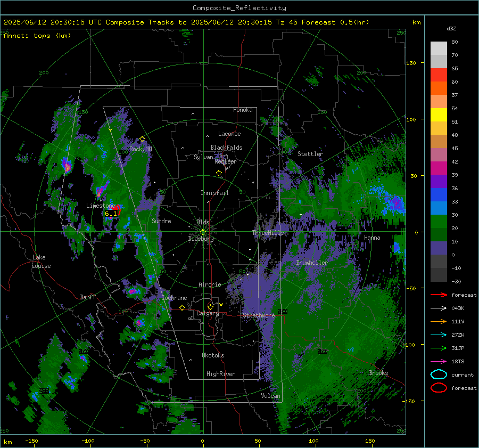Pick the dark gray swatch between -10 and -30 dBZ

pos(439,275)
